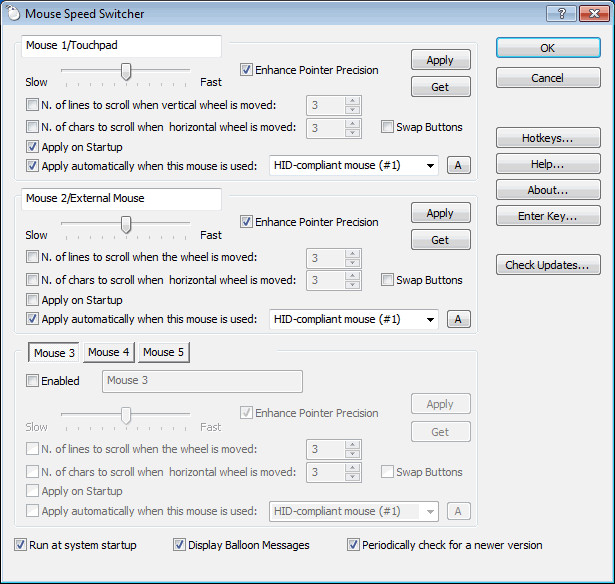Toggle Enhance Pointer Precision for Mouse 2/External Mouse

pyautogui.click(x=246, y=222)
